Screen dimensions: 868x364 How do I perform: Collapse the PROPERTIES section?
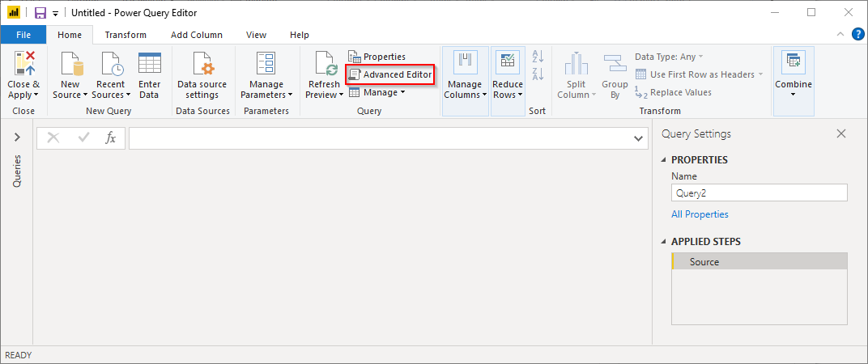(x=664, y=160)
